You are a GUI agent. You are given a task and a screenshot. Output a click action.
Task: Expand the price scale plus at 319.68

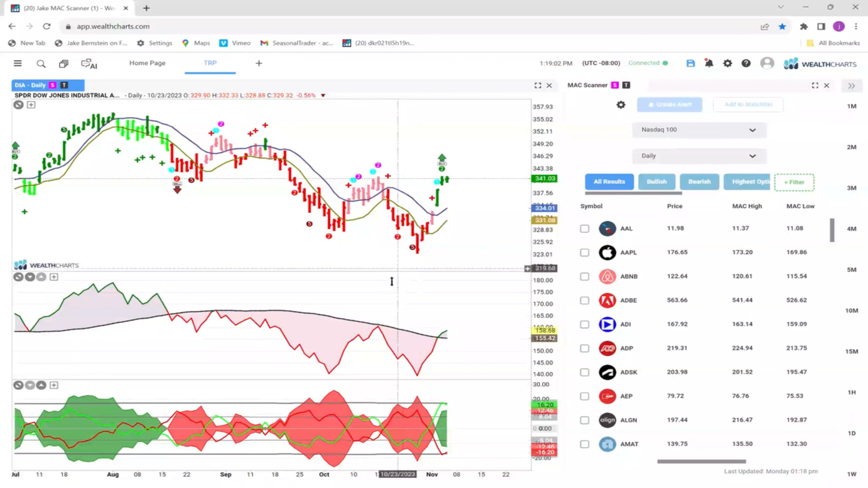[527, 269]
